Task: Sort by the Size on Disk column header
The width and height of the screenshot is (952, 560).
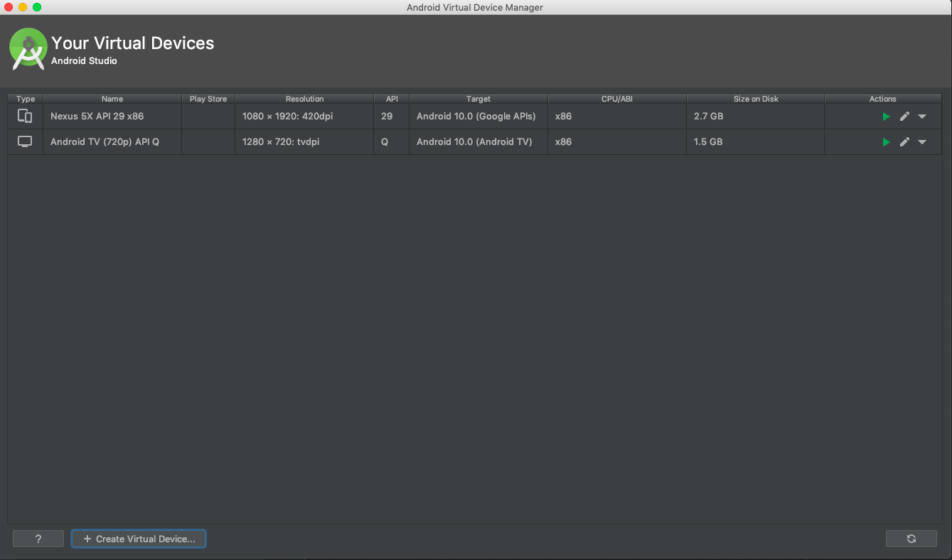Action: (x=756, y=99)
